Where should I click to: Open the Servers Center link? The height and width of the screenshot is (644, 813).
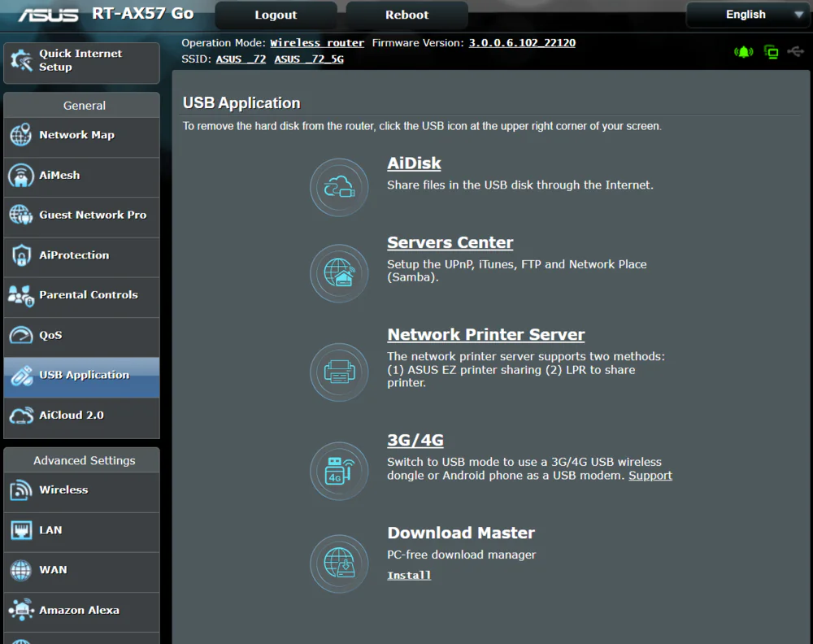coord(450,242)
